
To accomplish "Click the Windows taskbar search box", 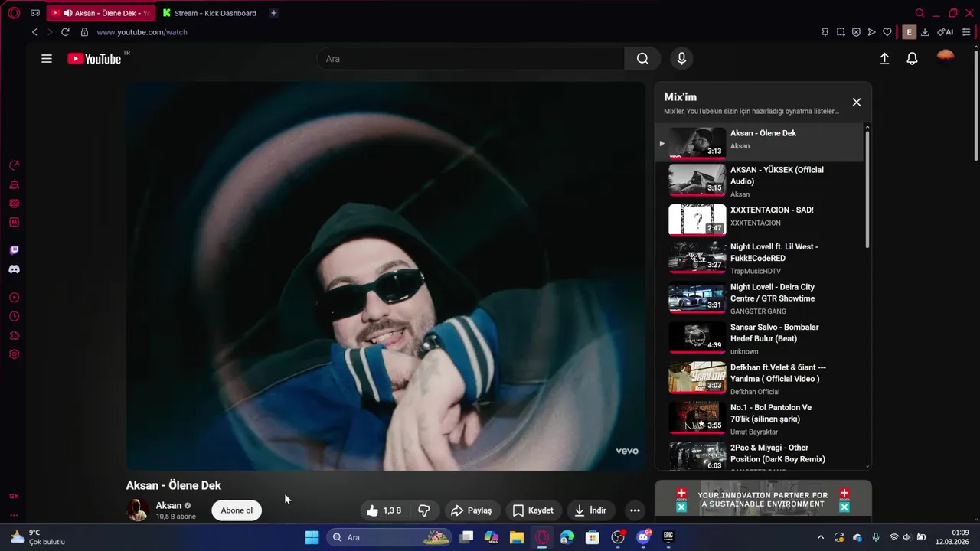I will (390, 537).
